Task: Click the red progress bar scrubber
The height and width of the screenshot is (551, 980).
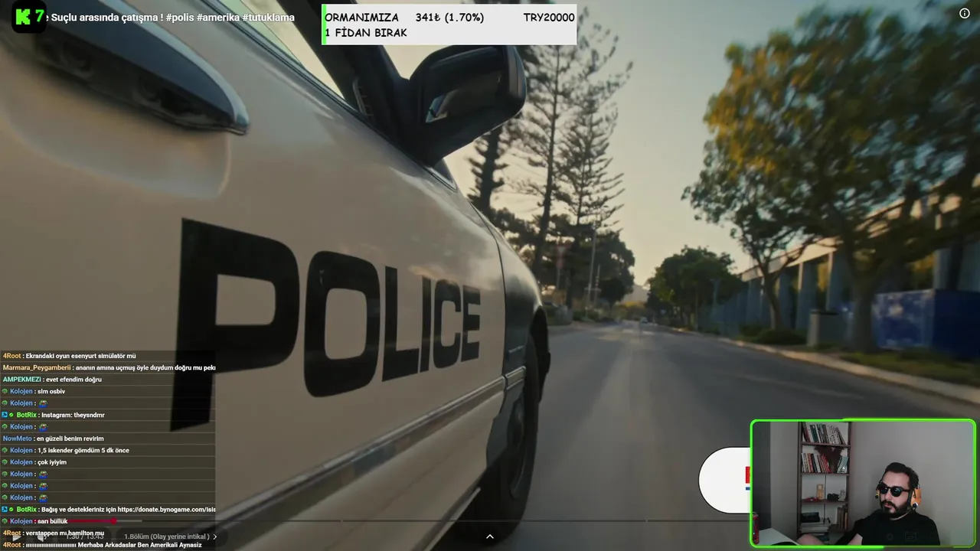Action: pyautogui.click(x=114, y=521)
